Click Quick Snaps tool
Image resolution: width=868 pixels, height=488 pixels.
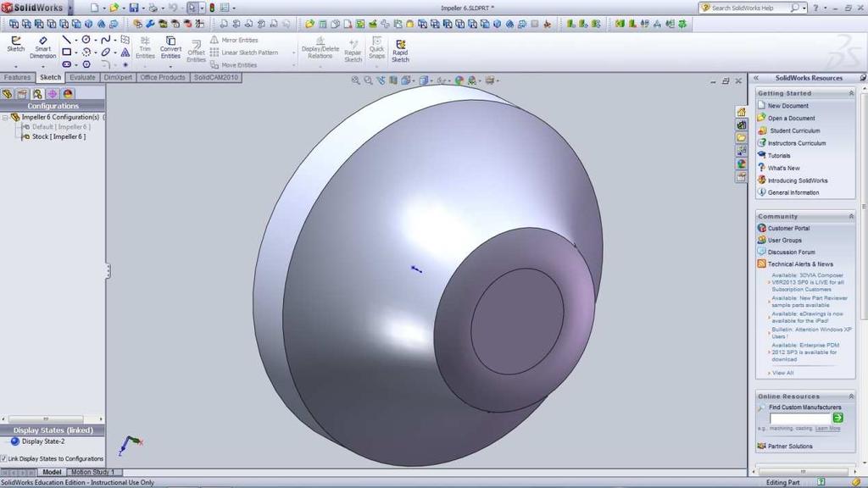[x=376, y=48]
